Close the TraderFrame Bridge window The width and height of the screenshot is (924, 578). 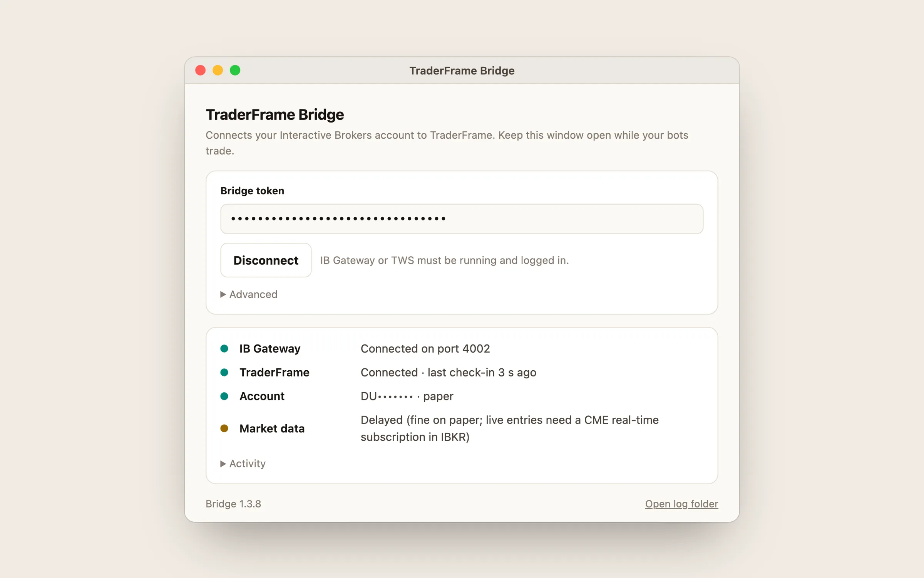[x=200, y=71]
